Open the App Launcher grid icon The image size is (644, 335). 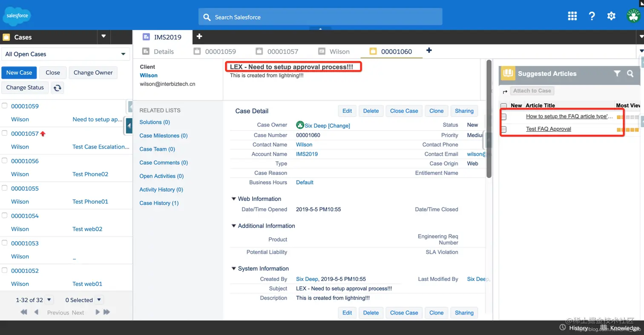pos(572,16)
